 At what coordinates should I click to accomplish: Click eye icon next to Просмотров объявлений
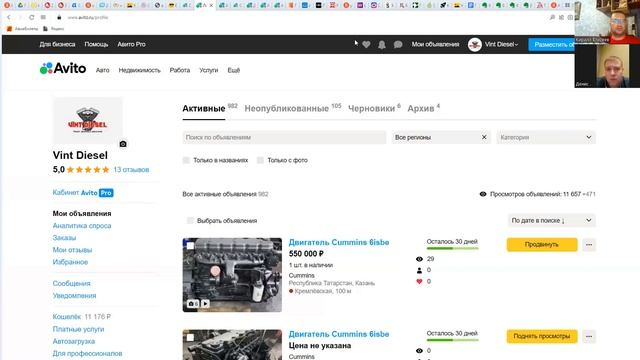tap(483, 194)
